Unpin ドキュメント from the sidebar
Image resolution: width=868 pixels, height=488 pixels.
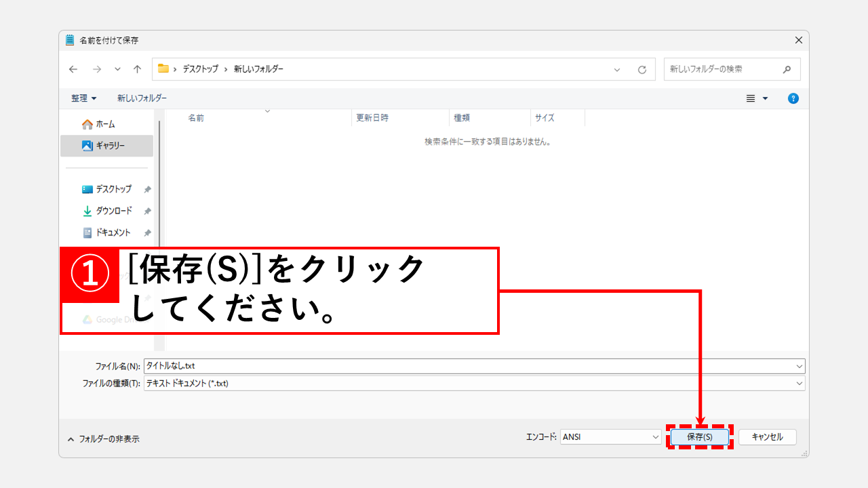(146, 232)
